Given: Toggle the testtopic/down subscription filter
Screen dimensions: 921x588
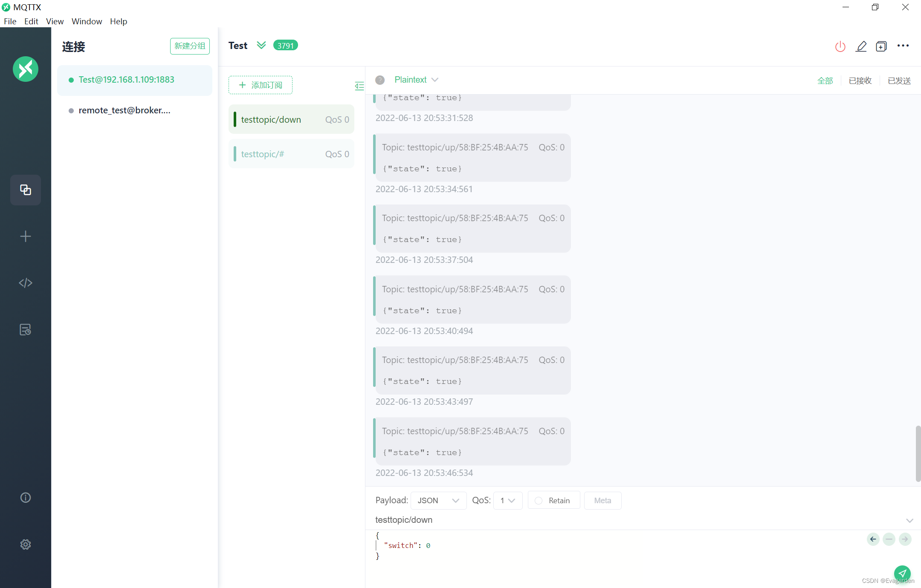Looking at the screenshot, I should pyautogui.click(x=291, y=120).
